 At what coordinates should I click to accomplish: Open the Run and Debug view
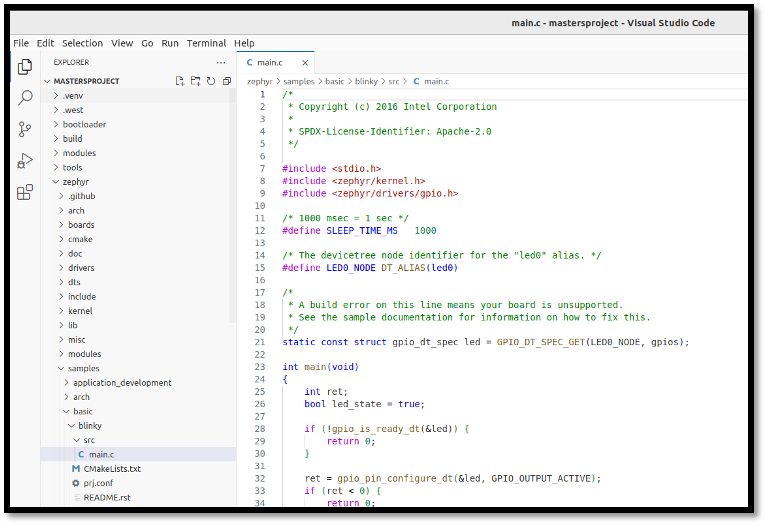[25, 161]
